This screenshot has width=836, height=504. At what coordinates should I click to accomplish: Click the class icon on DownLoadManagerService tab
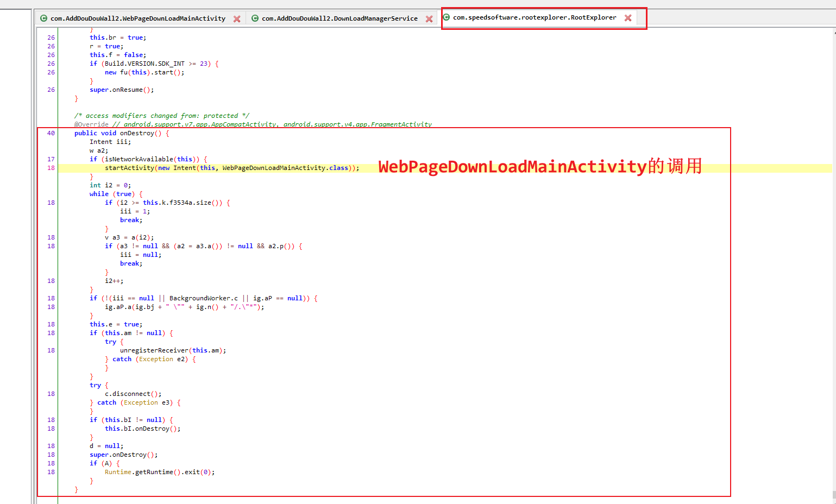click(255, 18)
